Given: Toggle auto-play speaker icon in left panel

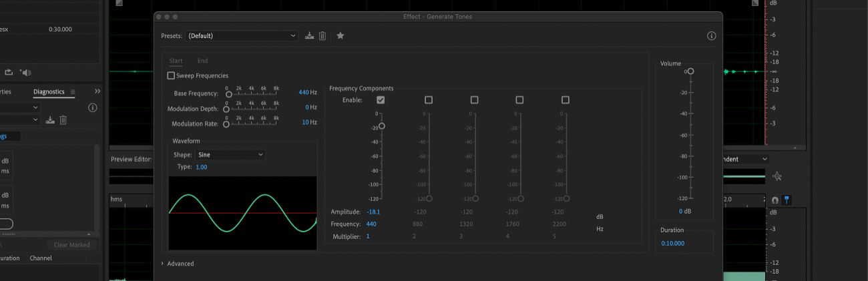Looking at the screenshot, I should point(25,72).
